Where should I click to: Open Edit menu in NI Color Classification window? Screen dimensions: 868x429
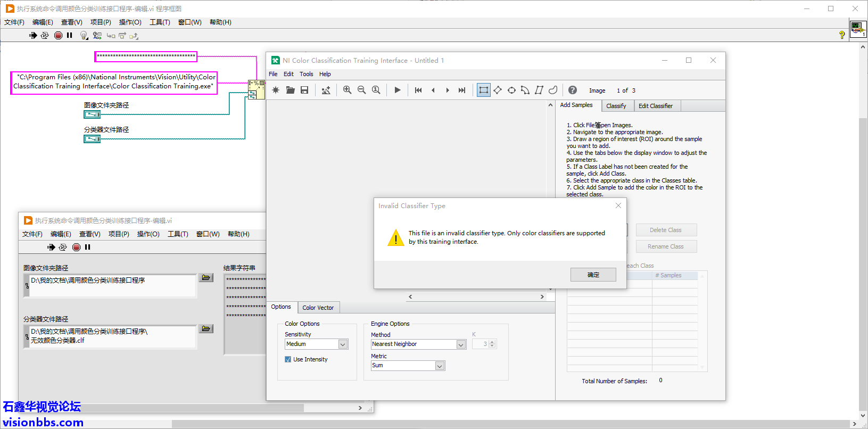(288, 74)
